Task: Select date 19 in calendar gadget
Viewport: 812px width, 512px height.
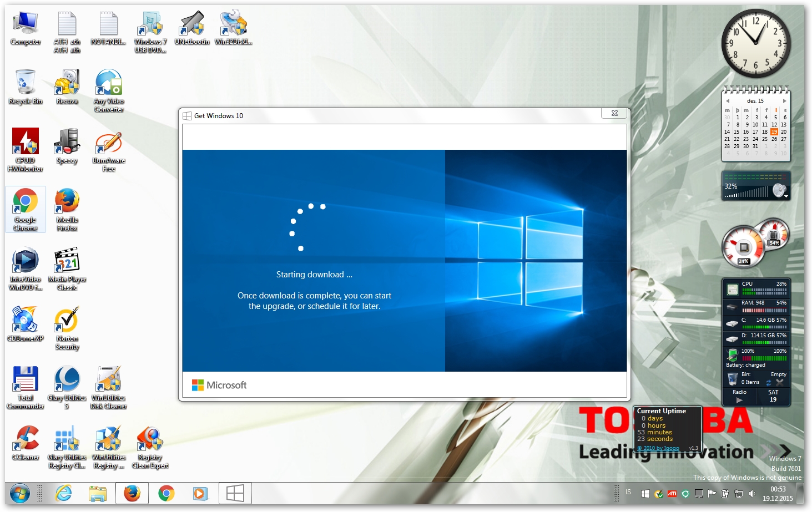Action: [774, 132]
